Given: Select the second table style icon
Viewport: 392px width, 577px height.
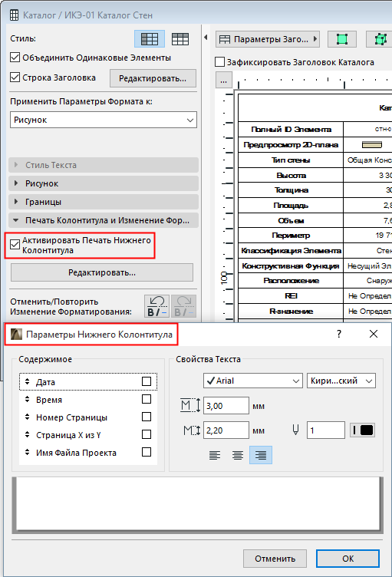Looking at the screenshot, I should [x=180, y=39].
